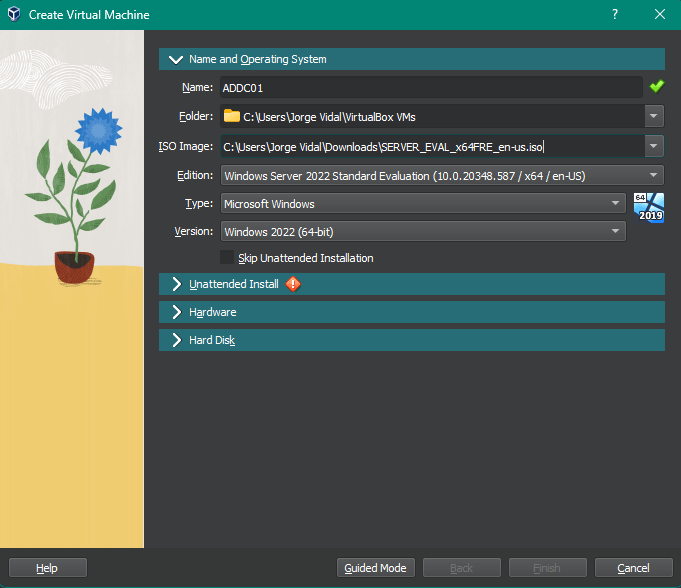This screenshot has width=681, height=588.
Task: Click the ISO Image path text field
Action: (433, 146)
